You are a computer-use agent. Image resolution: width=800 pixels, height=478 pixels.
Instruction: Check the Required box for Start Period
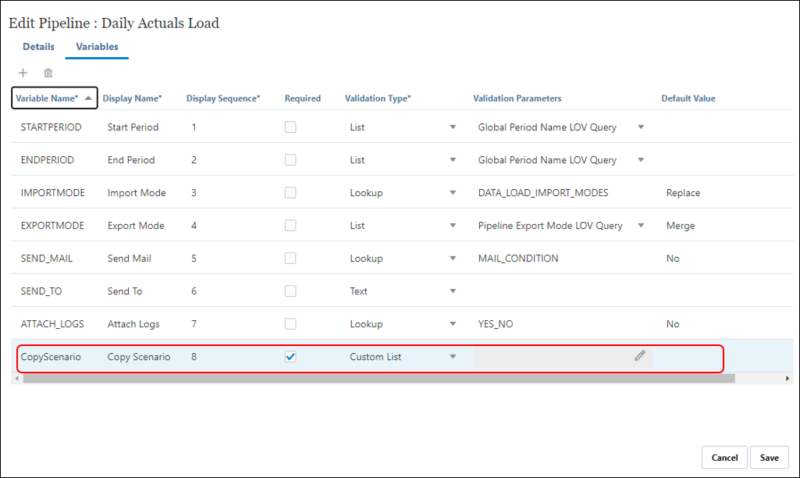pos(290,127)
